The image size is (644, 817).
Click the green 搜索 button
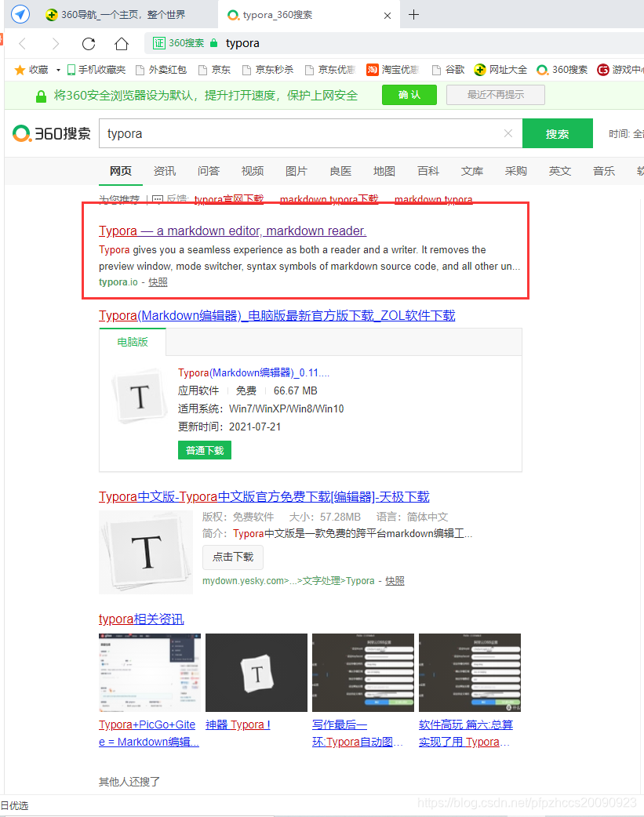pyautogui.click(x=558, y=134)
